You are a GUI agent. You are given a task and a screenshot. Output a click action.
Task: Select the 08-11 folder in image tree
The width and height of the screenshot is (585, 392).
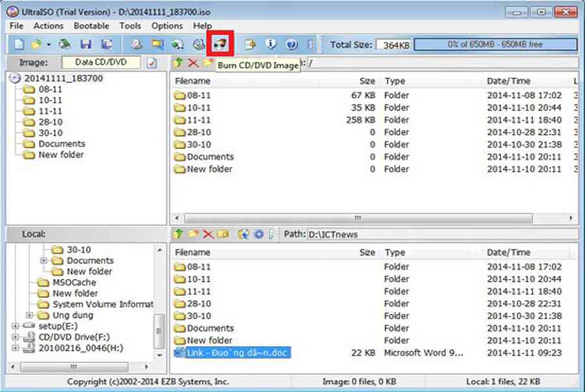click(x=50, y=90)
